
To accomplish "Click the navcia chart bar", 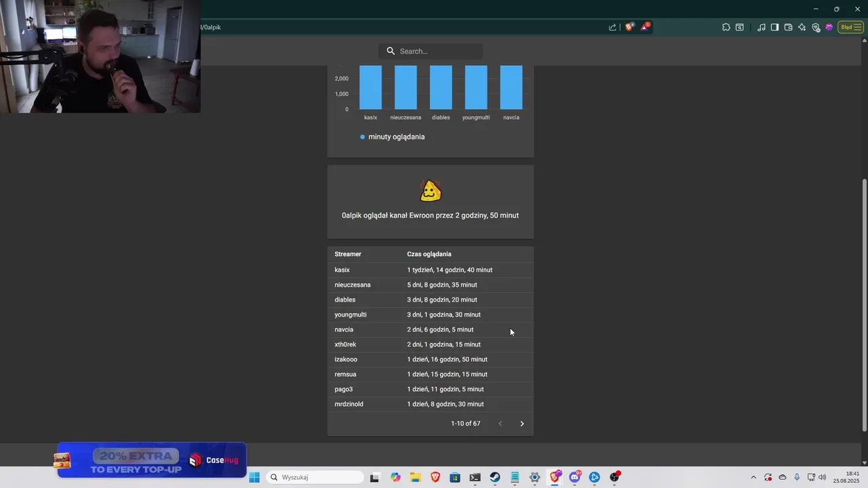I will (x=511, y=87).
